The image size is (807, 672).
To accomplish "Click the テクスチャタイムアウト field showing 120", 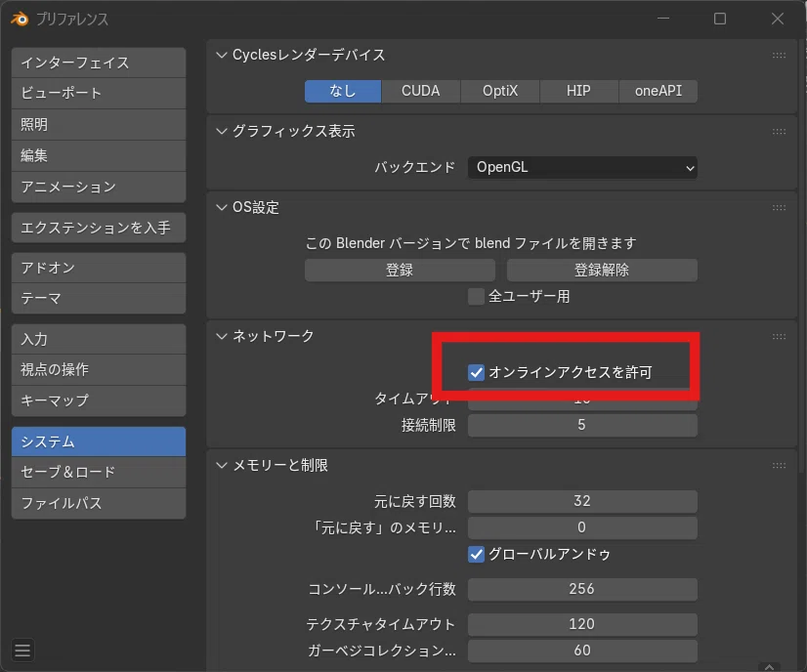I will coord(582,624).
